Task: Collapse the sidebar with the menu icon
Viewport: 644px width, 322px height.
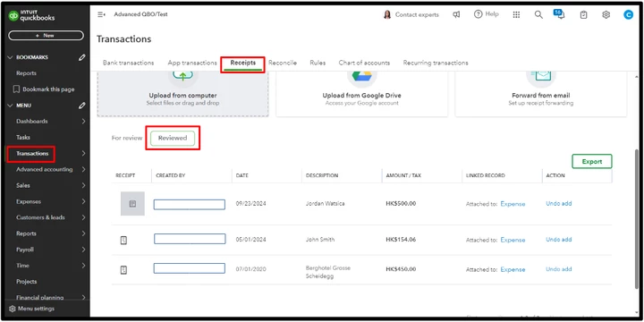Action: pyautogui.click(x=101, y=14)
